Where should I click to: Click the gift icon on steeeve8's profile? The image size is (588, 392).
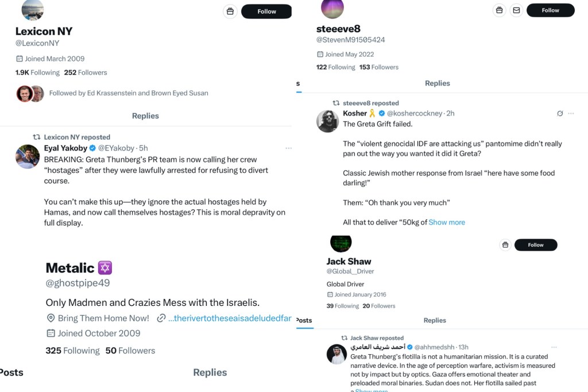pyautogui.click(x=500, y=10)
